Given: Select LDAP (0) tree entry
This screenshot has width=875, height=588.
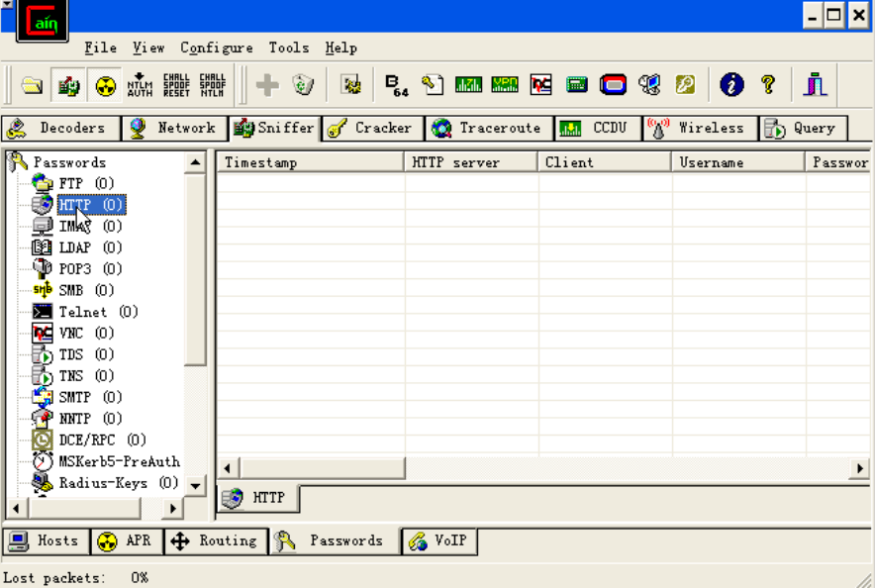Looking at the screenshot, I should coord(90,247).
